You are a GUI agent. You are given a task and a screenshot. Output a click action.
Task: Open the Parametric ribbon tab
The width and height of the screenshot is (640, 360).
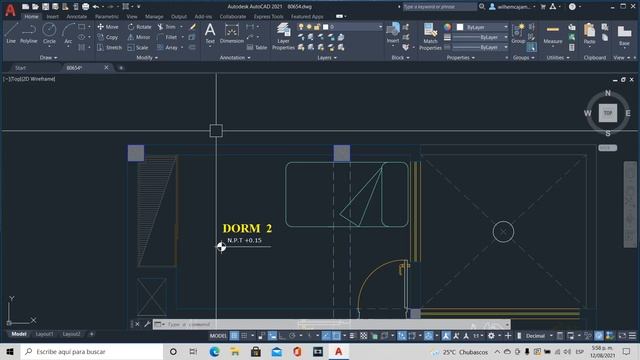click(107, 16)
